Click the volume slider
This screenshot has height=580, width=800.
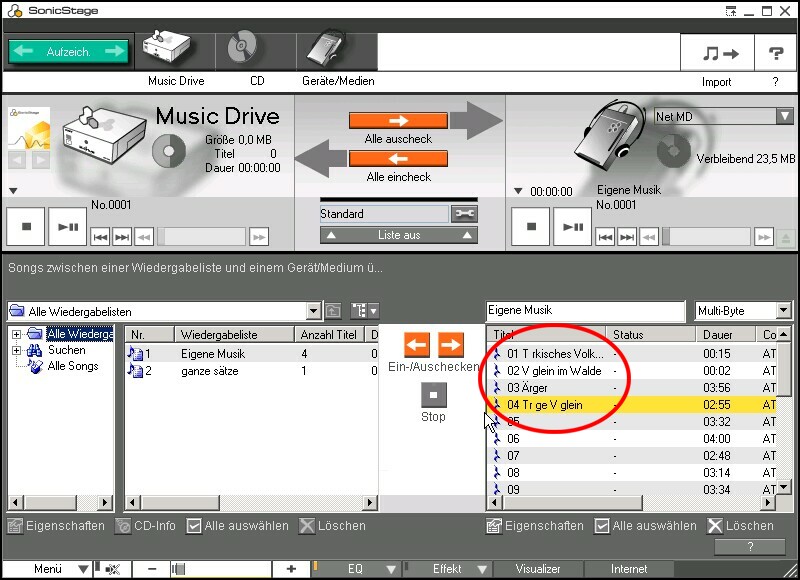(x=221, y=569)
